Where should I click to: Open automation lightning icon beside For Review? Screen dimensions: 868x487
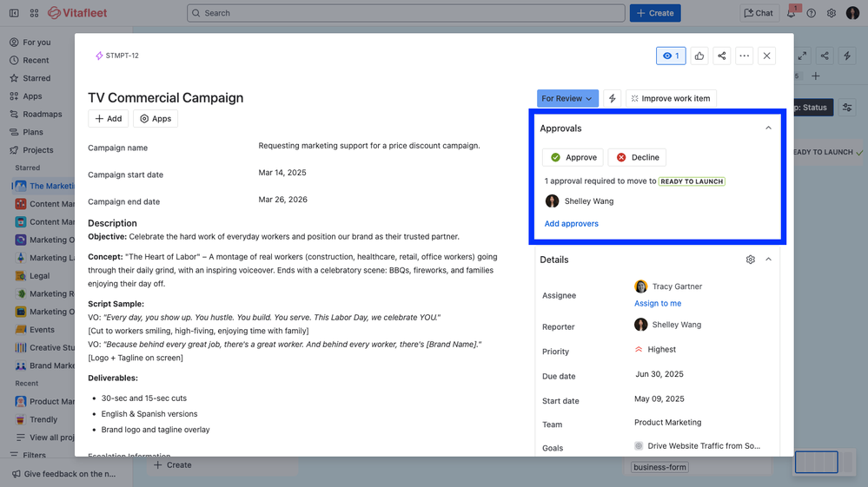click(613, 98)
